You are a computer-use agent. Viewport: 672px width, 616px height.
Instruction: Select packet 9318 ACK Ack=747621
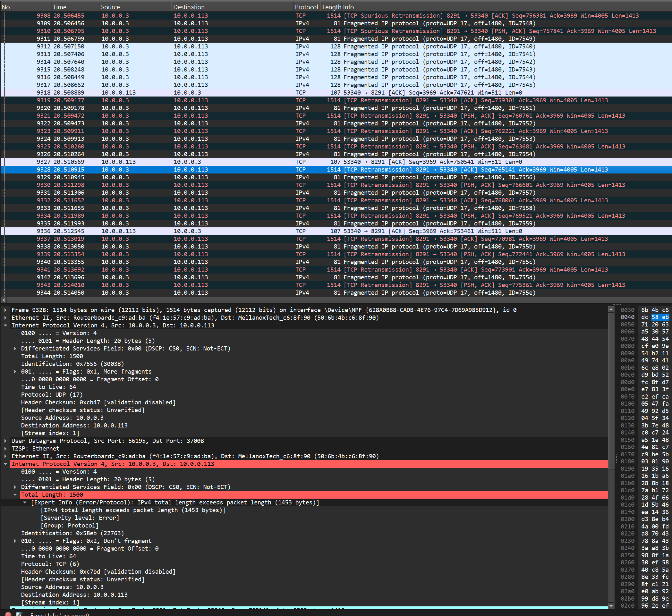(336, 93)
